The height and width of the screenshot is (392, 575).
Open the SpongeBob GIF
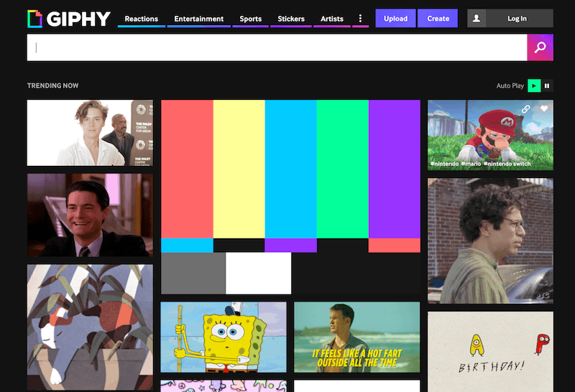tap(224, 337)
